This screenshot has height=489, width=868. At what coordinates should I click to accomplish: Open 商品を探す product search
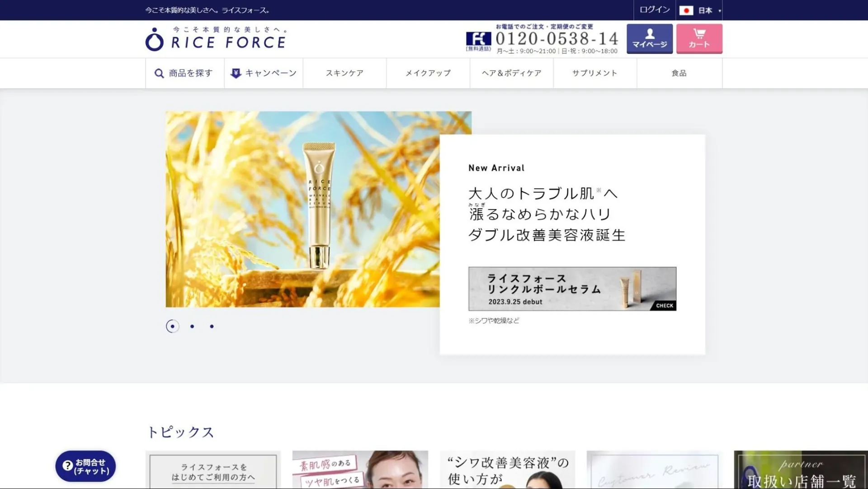[184, 73]
